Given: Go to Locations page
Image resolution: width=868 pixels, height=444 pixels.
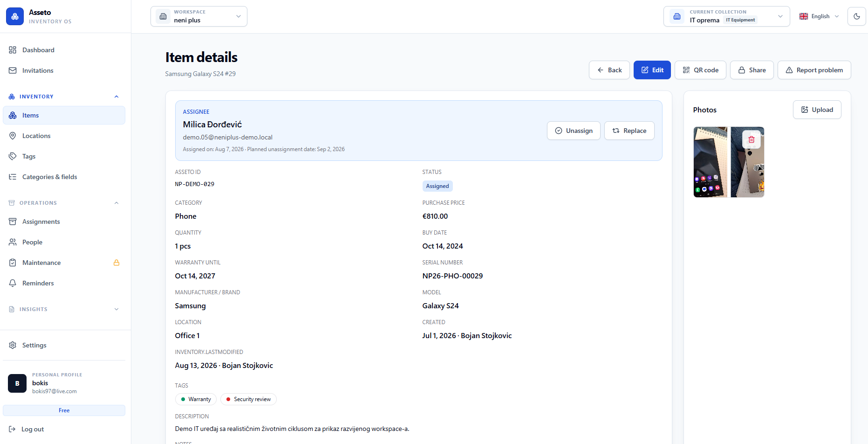Looking at the screenshot, I should coord(64,136).
